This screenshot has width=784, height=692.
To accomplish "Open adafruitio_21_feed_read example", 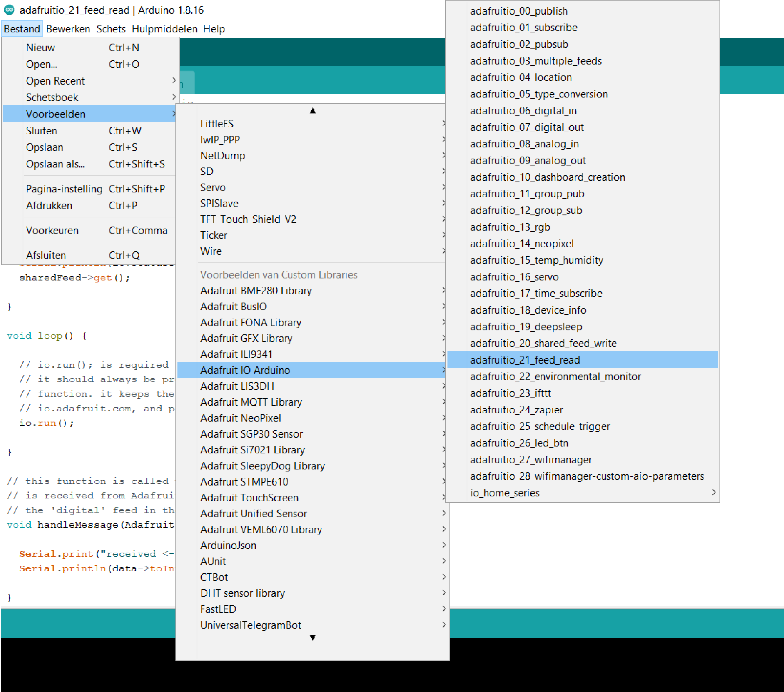I will (x=583, y=360).
